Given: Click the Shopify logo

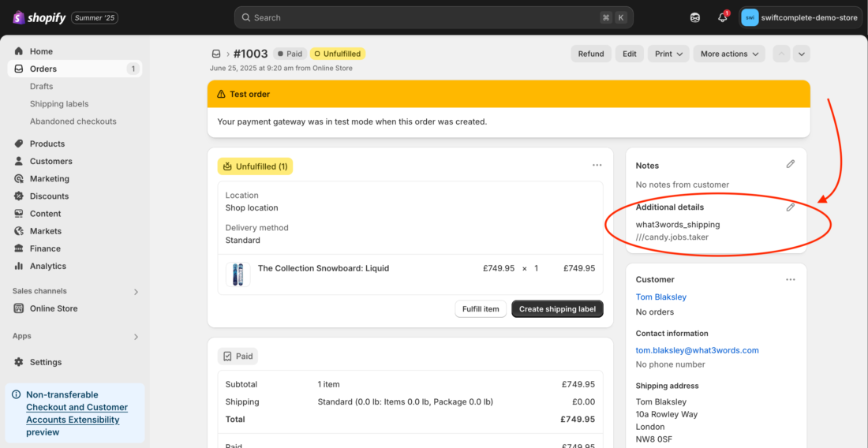Looking at the screenshot, I should pos(39,17).
